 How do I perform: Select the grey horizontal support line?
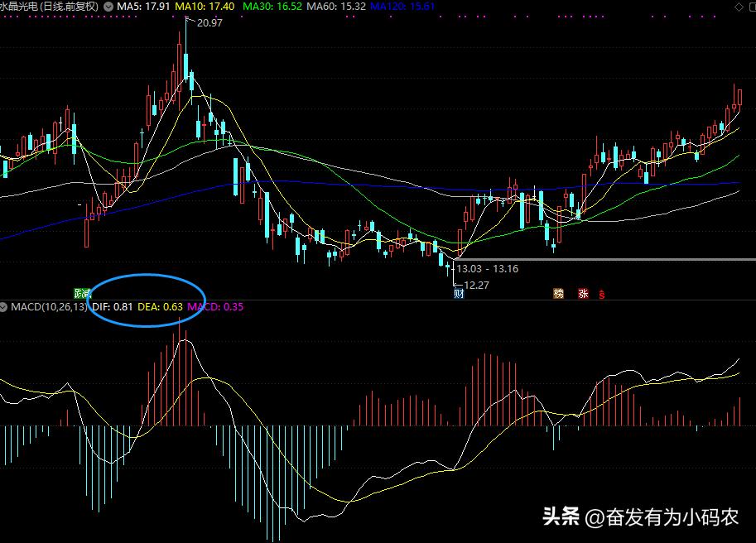click(x=605, y=260)
